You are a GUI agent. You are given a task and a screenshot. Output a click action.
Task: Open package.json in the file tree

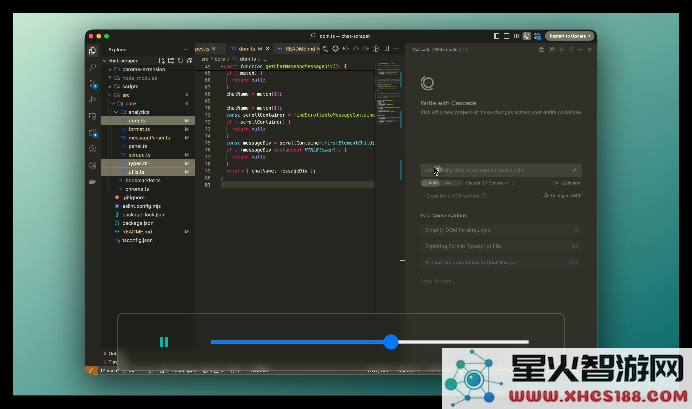pyautogui.click(x=148, y=223)
